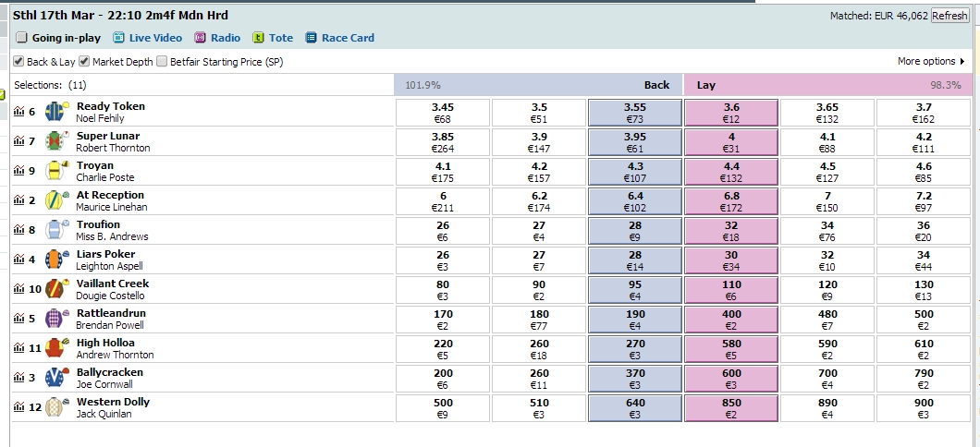Back Ready Token at 3.55
This screenshot has width=980, height=447.
click(635, 113)
